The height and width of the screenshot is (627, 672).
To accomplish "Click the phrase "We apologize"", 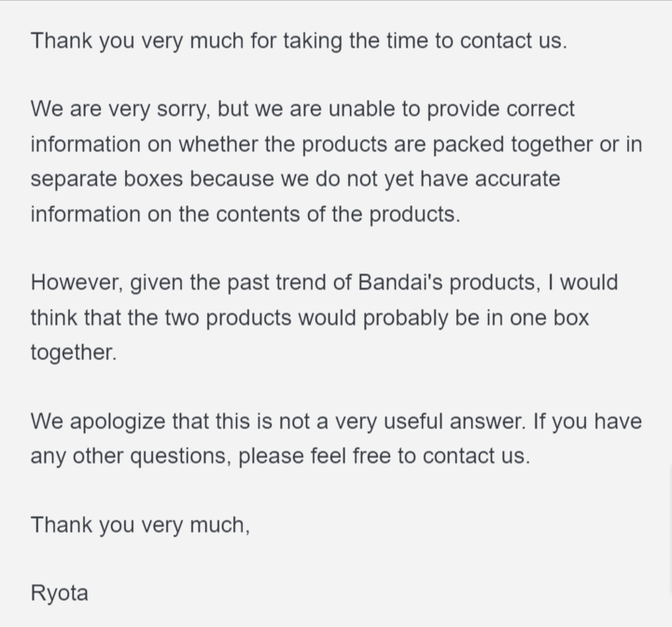I will (x=98, y=422).
